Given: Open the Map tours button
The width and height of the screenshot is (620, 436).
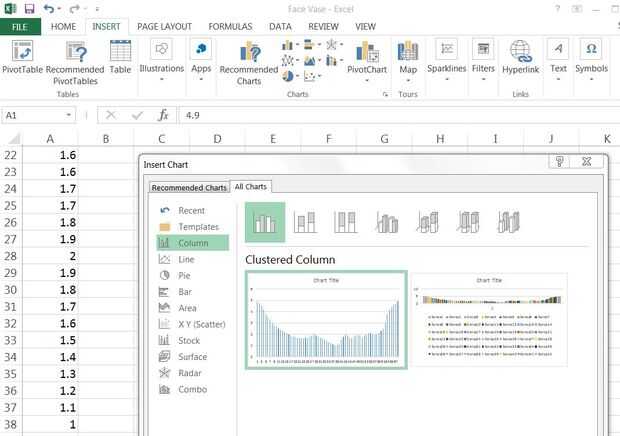Looking at the screenshot, I should [x=408, y=61].
